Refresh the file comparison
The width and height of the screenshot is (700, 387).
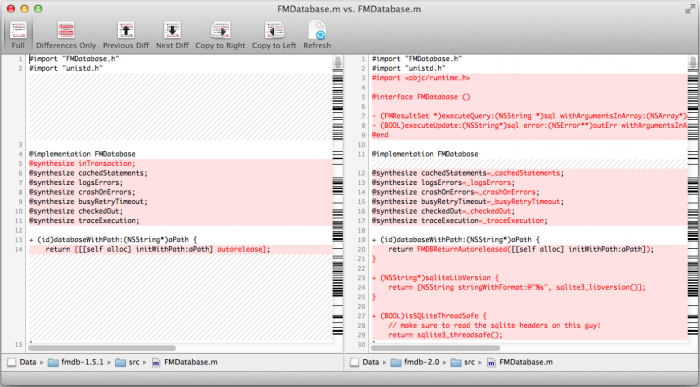click(x=317, y=35)
